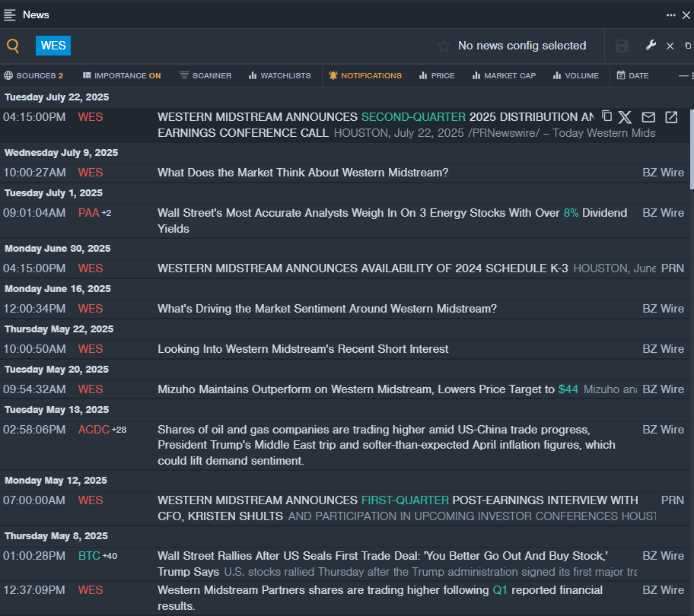
Task: Toggle the Notifications bell filter
Action: point(365,75)
